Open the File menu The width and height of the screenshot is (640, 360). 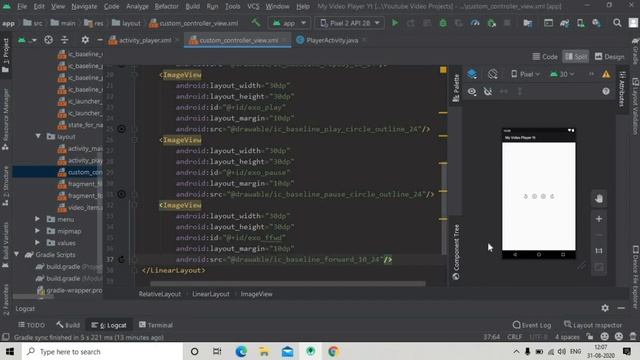(22, 7)
